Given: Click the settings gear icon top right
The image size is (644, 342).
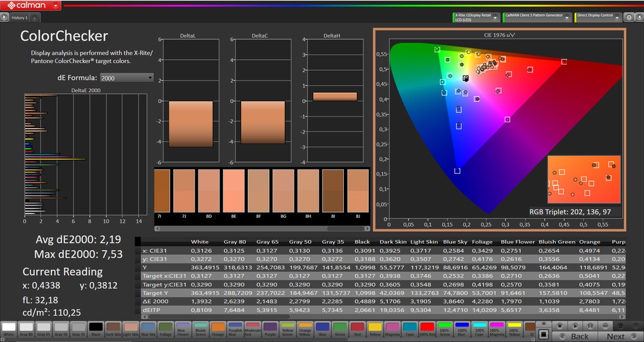Looking at the screenshot, I should click(x=629, y=17).
